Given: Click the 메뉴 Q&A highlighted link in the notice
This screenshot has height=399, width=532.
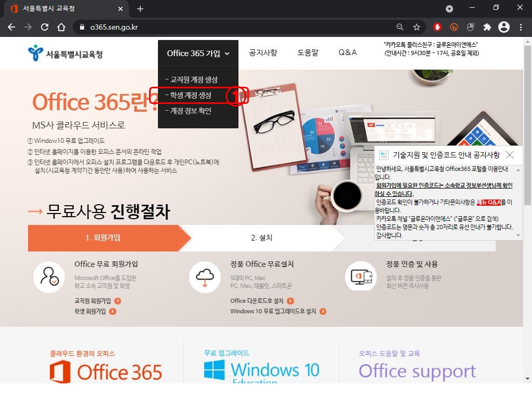Looking at the screenshot, I should [488, 202].
